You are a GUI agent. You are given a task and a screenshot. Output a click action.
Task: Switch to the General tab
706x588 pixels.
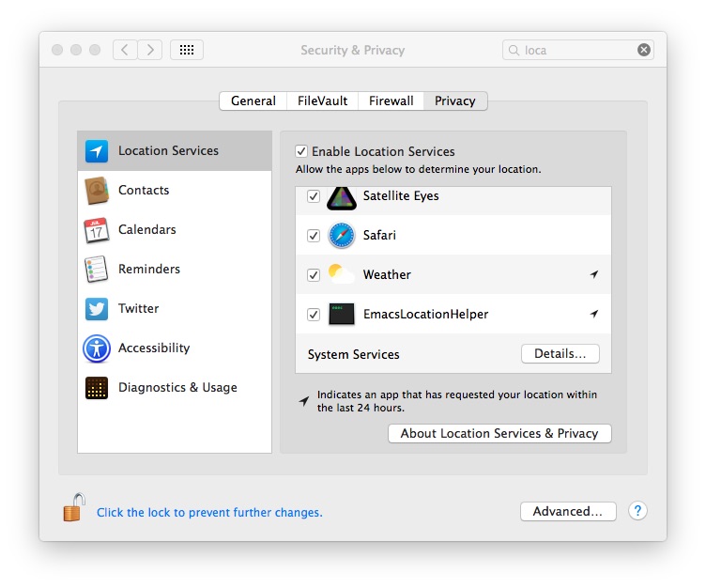[x=253, y=101]
